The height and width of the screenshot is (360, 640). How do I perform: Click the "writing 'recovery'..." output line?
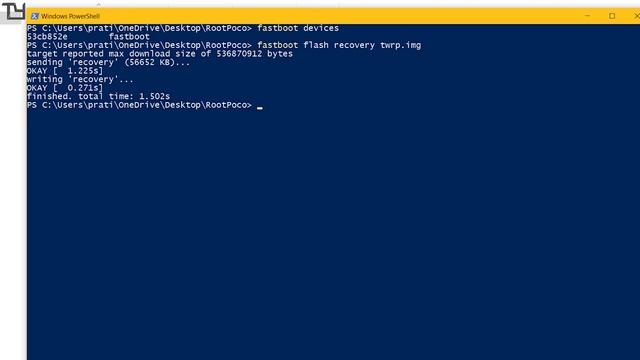pos(80,80)
